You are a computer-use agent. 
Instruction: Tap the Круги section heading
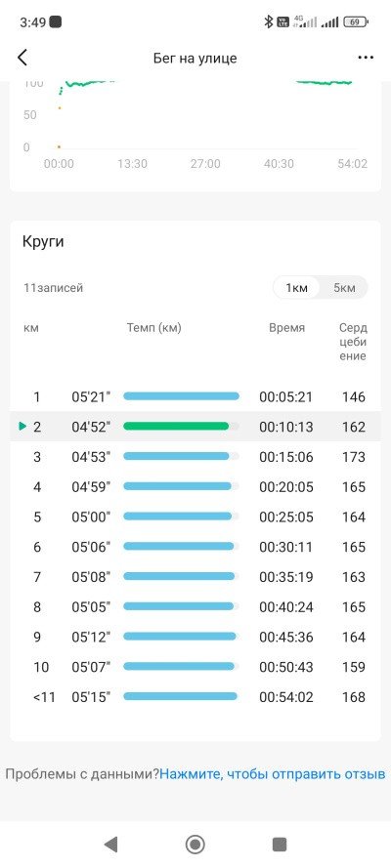(43, 242)
